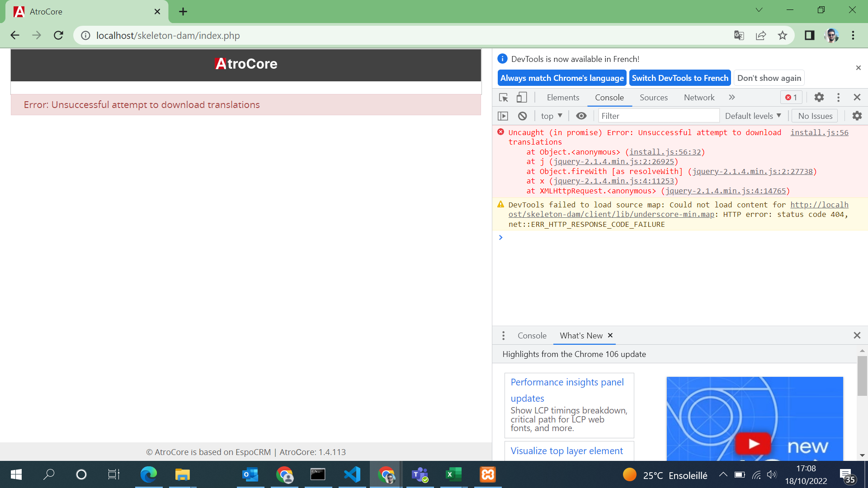Screen dimensions: 868x488
Task: Click the Google Translate icon in address bar
Action: coord(739,35)
